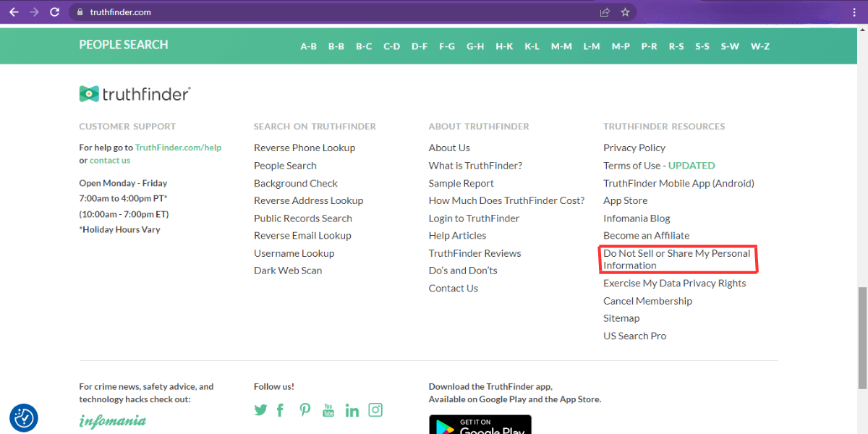Reload the page with the refresh icon
The width and height of the screenshot is (868, 434).
[55, 12]
